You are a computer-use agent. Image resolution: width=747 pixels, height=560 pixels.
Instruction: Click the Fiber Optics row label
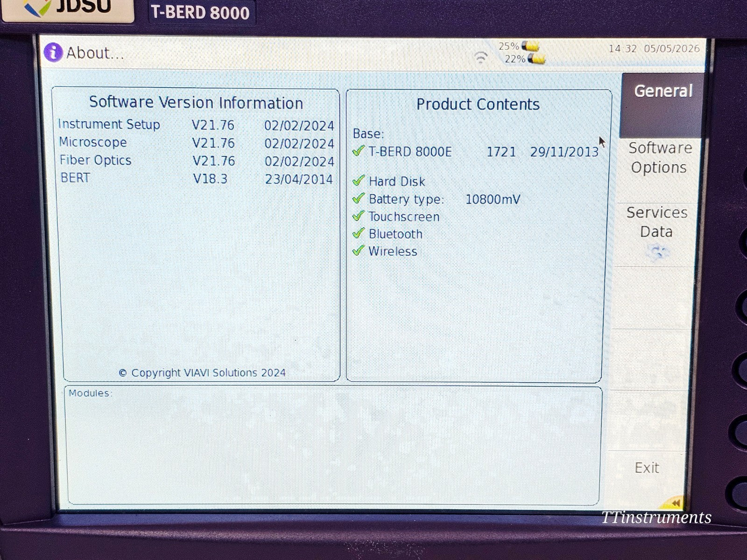(x=95, y=160)
